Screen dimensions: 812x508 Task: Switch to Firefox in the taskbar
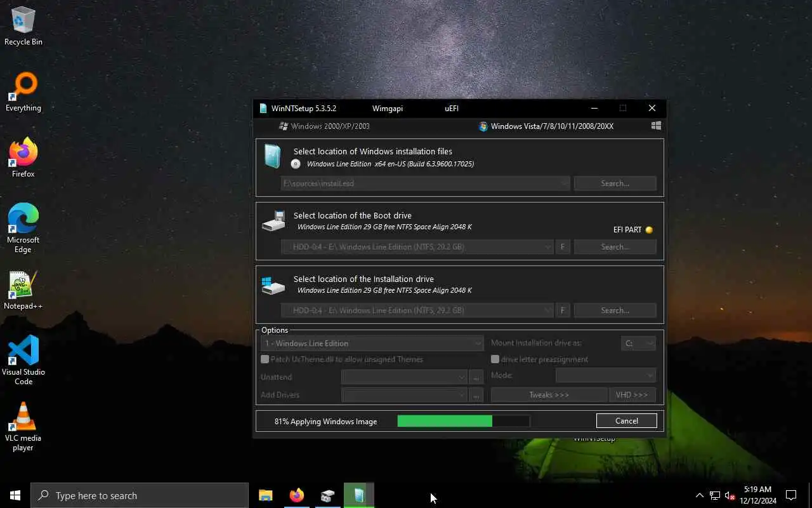pos(296,495)
